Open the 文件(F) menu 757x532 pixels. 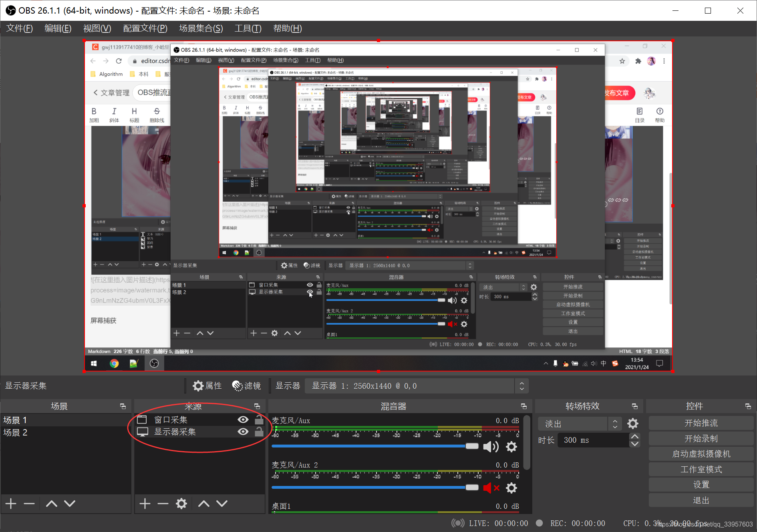19,28
